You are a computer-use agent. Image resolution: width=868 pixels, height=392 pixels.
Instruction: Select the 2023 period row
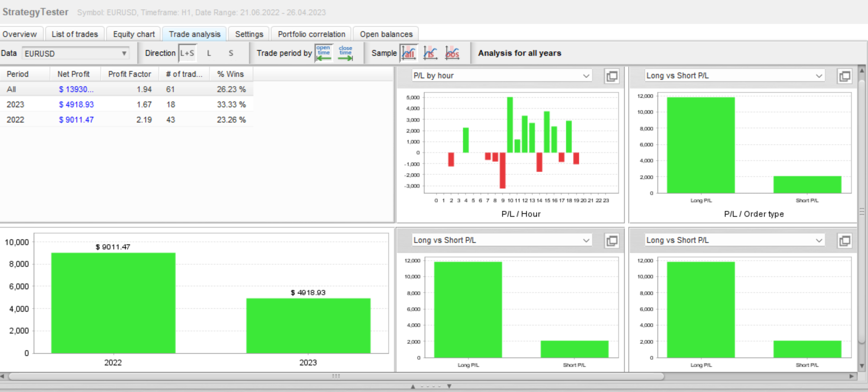(x=127, y=104)
